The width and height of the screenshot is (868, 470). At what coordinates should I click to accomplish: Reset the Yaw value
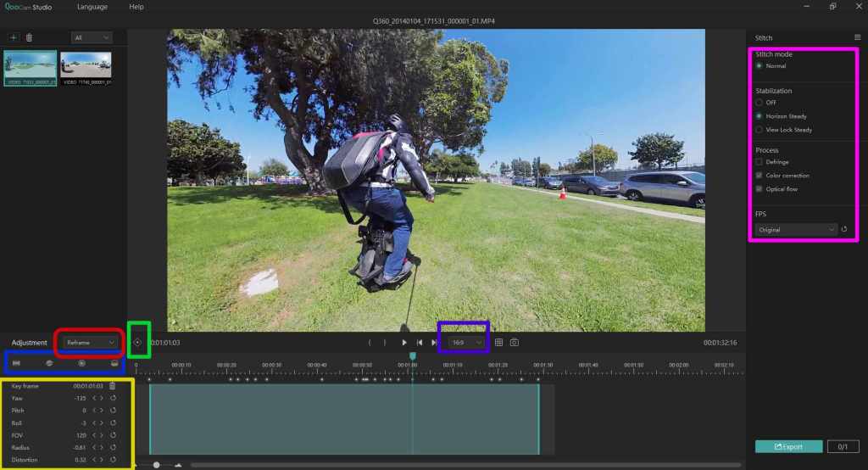click(113, 398)
